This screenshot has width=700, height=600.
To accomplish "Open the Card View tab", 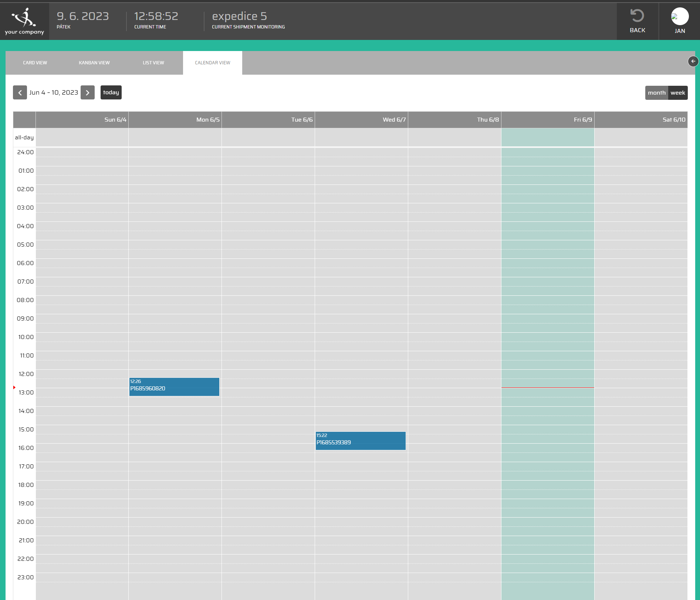I will point(35,63).
